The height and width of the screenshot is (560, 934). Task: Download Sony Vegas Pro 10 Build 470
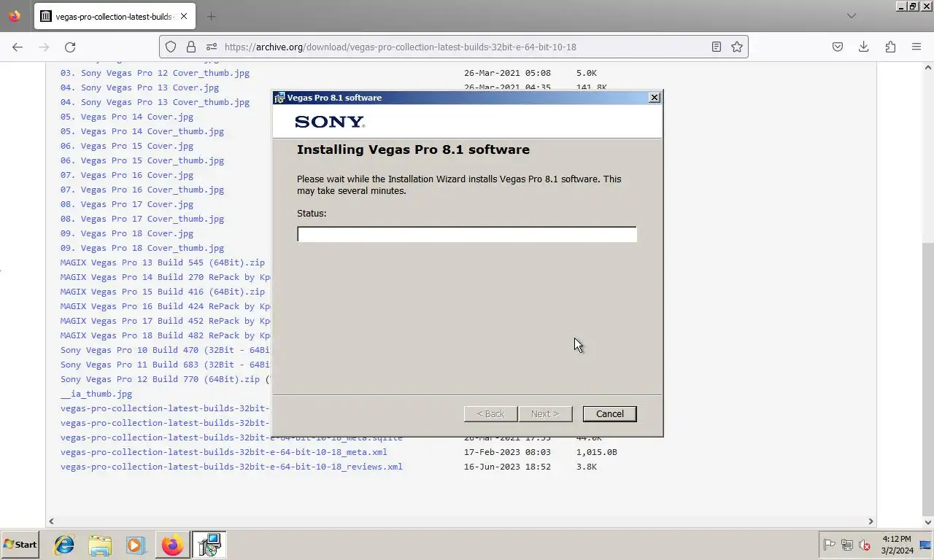166,350
